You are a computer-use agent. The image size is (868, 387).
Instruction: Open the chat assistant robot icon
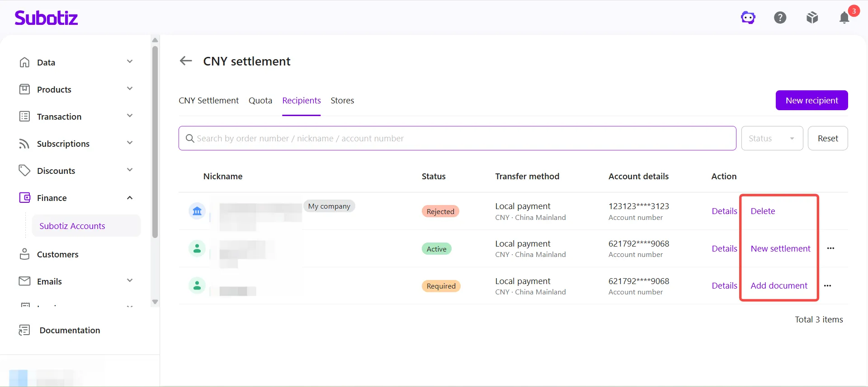click(x=748, y=18)
